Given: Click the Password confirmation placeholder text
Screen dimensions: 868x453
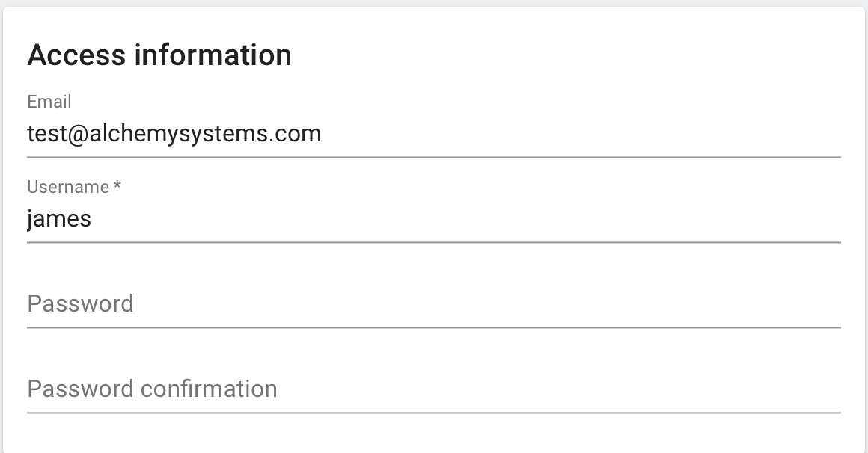Looking at the screenshot, I should 152,389.
